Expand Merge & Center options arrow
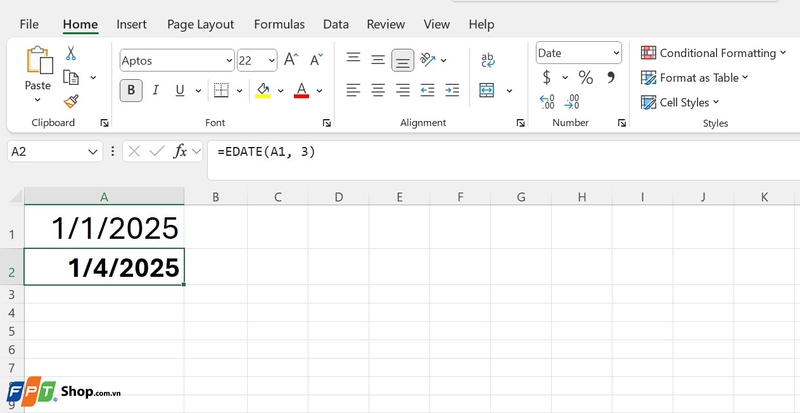This screenshot has width=800, height=413. point(509,91)
